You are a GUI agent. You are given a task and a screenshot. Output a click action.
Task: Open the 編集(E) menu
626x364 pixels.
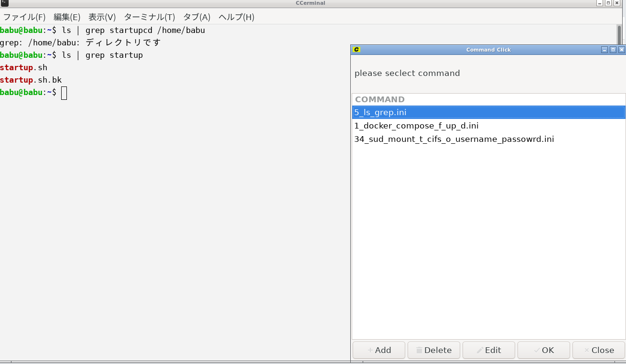click(67, 17)
